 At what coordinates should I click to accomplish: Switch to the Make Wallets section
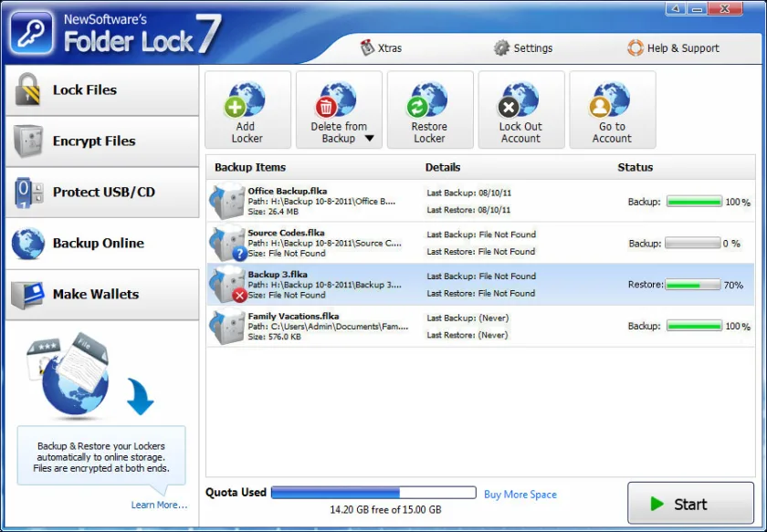[102, 295]
